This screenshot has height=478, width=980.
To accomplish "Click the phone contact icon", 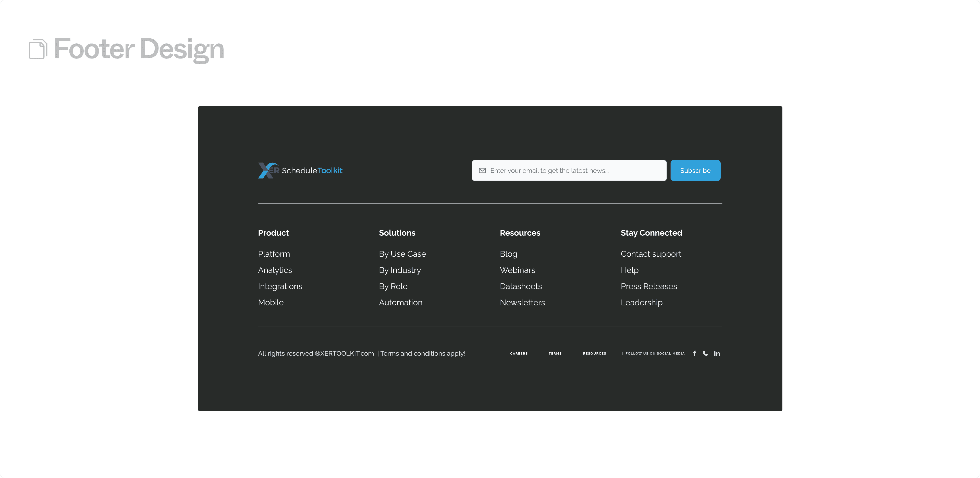I will point(705,354).
